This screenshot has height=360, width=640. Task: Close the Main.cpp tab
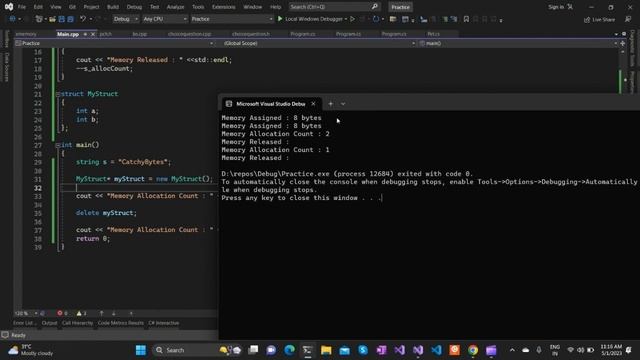pyautogui.click(x=93, y=34)
